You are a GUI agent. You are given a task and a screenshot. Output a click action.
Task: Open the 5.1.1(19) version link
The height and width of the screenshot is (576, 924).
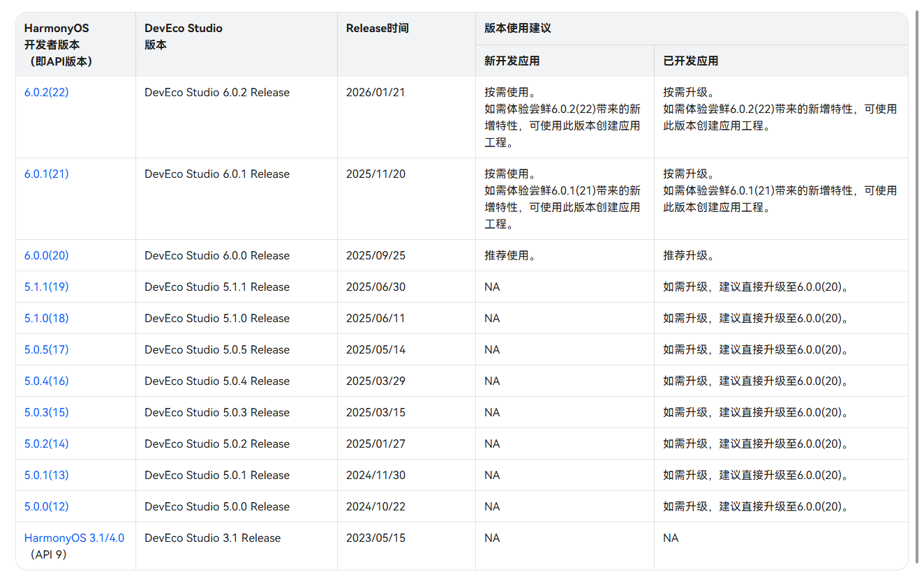46,287
